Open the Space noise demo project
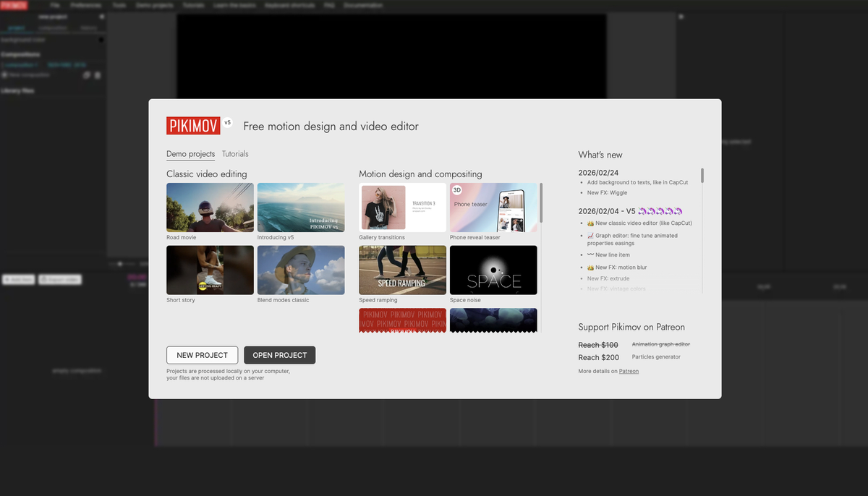 (x=493, y=270)
